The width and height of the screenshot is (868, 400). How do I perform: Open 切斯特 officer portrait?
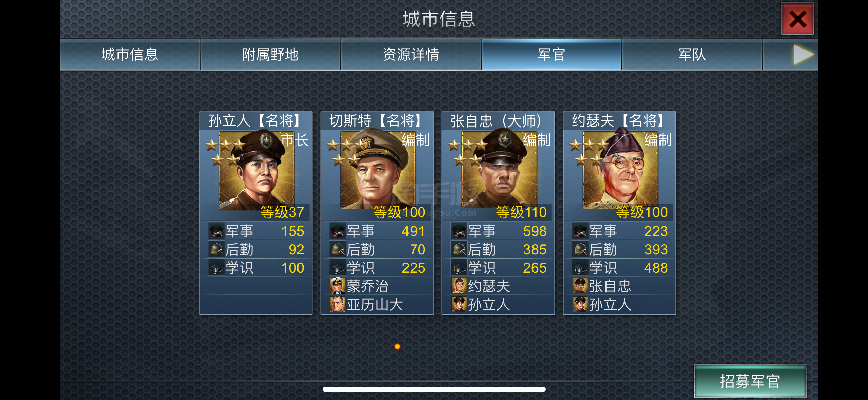tap(378, 170)
